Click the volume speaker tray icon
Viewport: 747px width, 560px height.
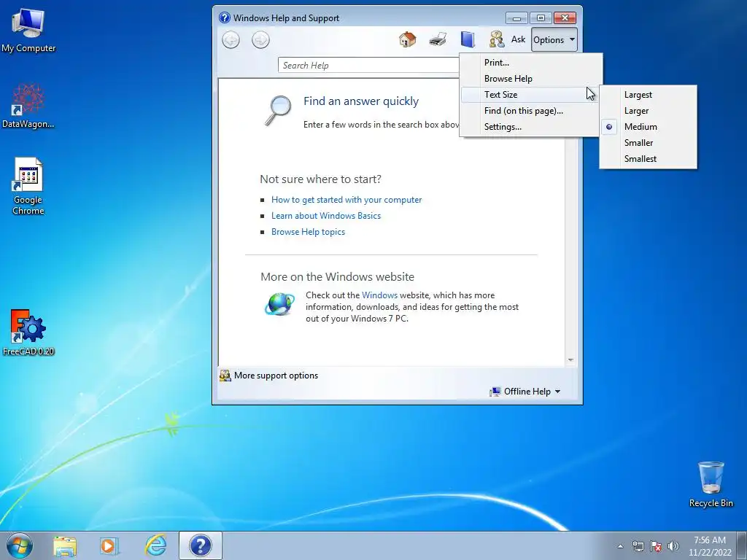(673, 546)
